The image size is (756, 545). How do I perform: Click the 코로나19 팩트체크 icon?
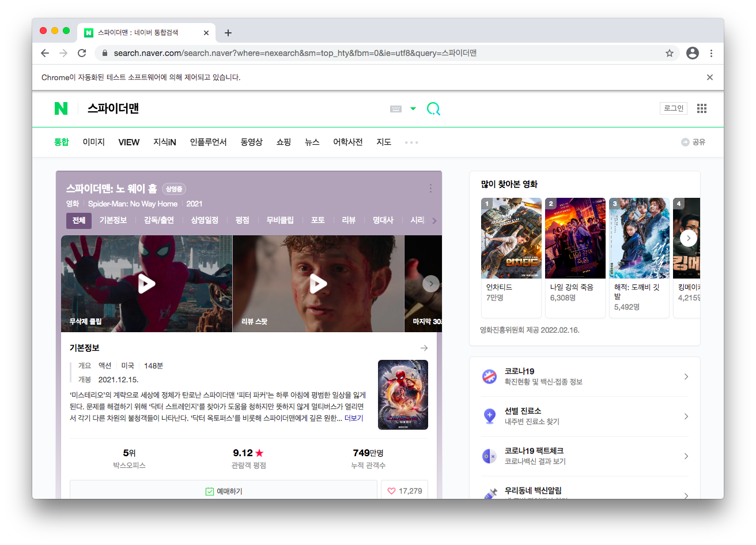(x=489, y=456)
